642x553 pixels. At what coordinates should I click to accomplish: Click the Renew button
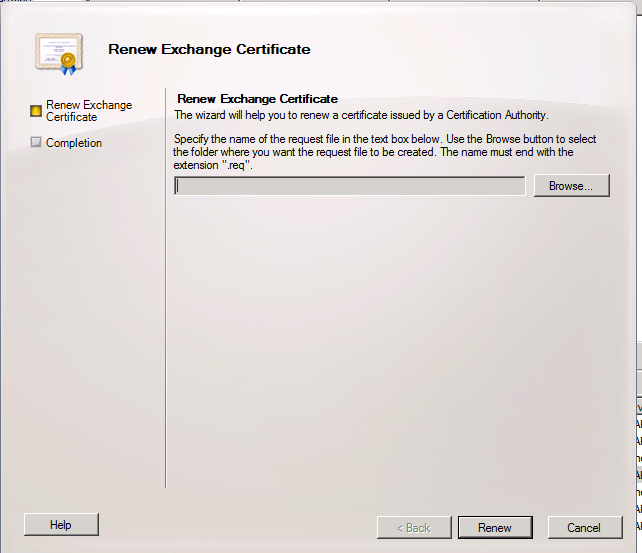pos(495,528)
